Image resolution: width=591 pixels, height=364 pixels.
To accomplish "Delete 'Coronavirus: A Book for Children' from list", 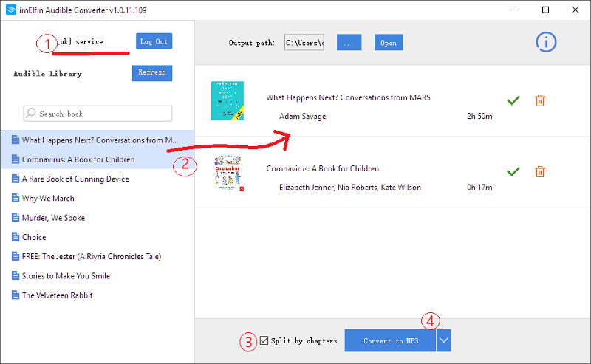I will pos(540,171).
